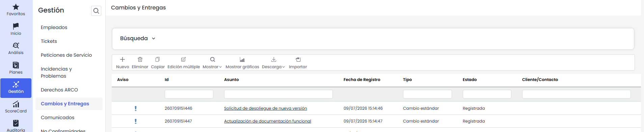Open Actualización de documentación funcional link

[268, 121]
